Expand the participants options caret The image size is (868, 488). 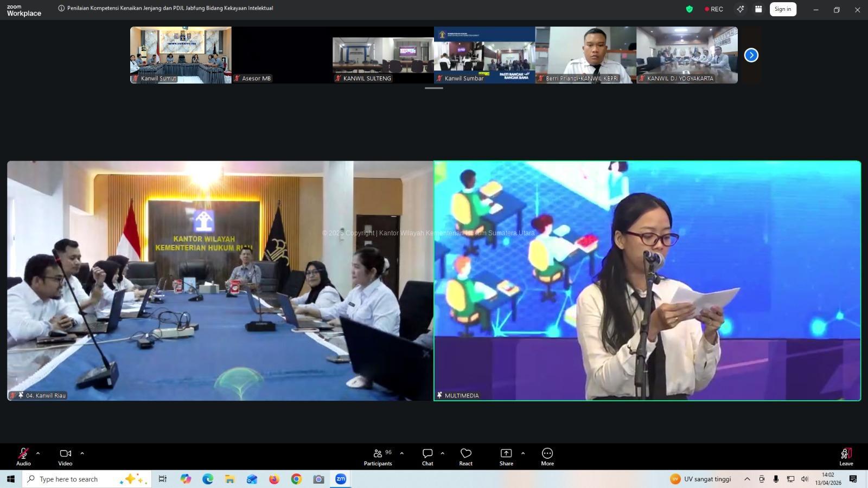pyautogui.click(x=401, y=453)
